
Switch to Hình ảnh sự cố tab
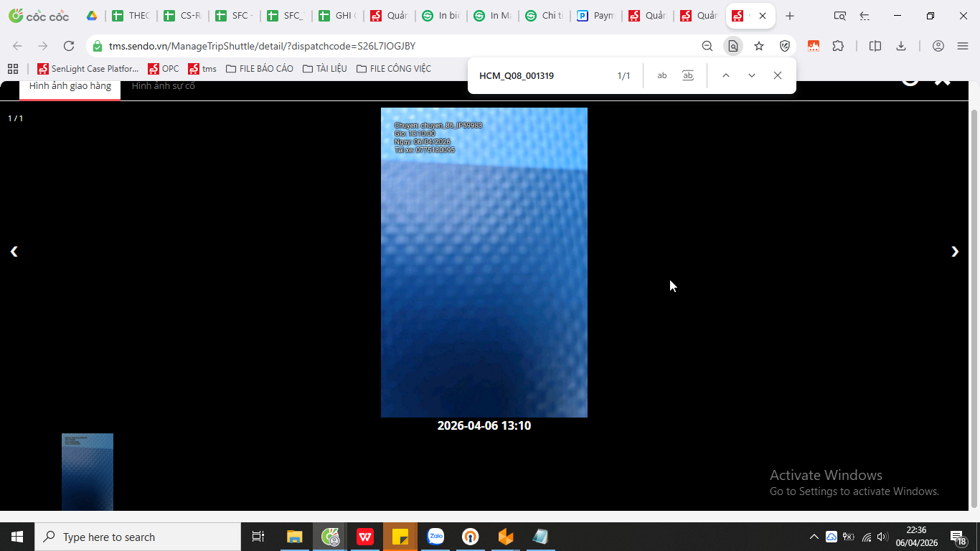click(163, 86)
